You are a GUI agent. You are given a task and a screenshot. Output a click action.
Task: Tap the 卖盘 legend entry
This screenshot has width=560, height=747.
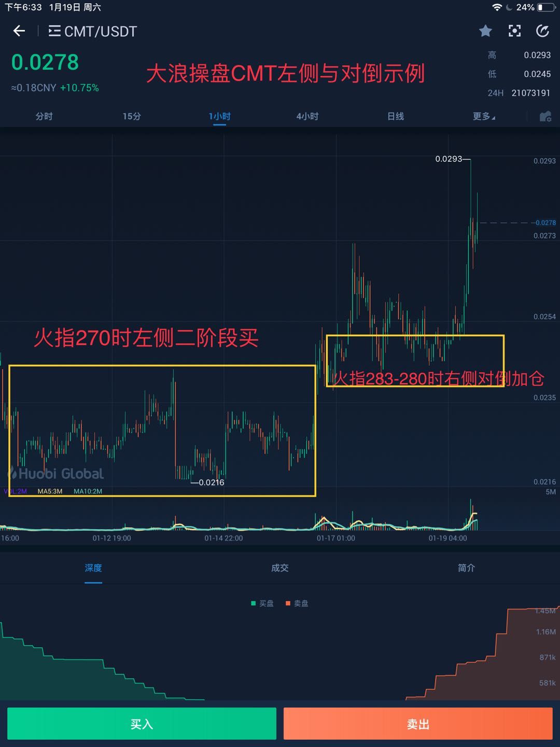click(x=297, y=603)
